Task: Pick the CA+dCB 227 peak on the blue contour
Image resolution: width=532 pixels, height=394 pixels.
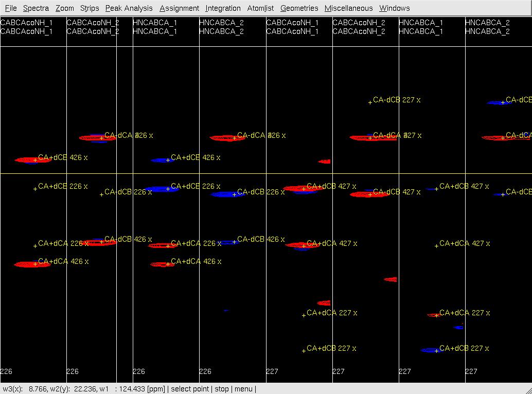Action: click(436, 351)
